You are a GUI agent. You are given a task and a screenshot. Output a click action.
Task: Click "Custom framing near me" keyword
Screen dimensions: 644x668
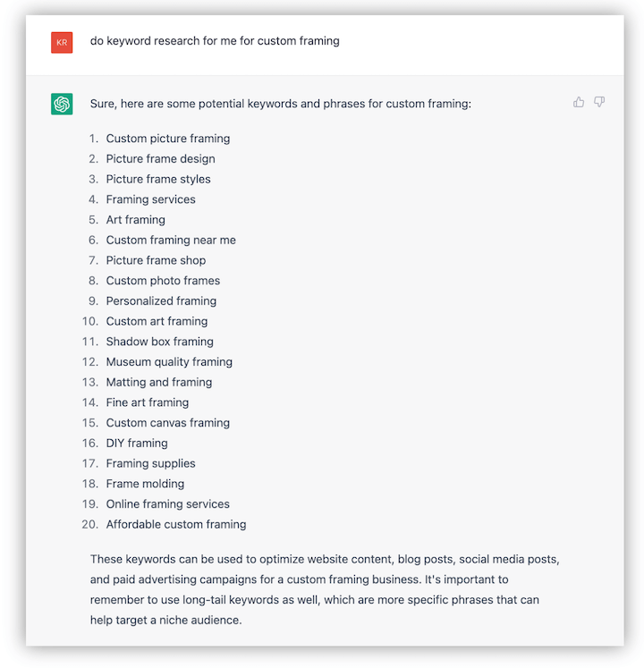[x=171, y=241]
